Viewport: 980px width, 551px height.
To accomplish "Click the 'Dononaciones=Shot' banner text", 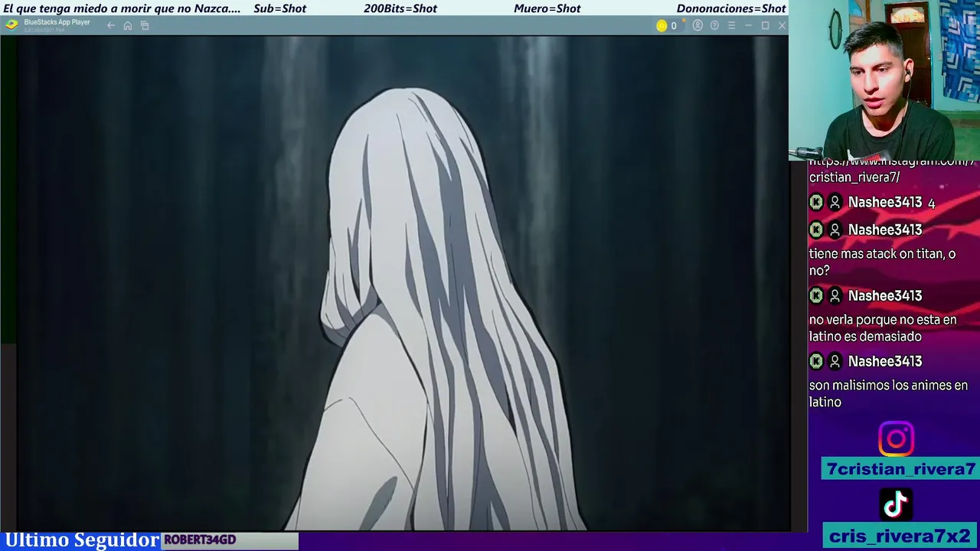I will [731, 8].
